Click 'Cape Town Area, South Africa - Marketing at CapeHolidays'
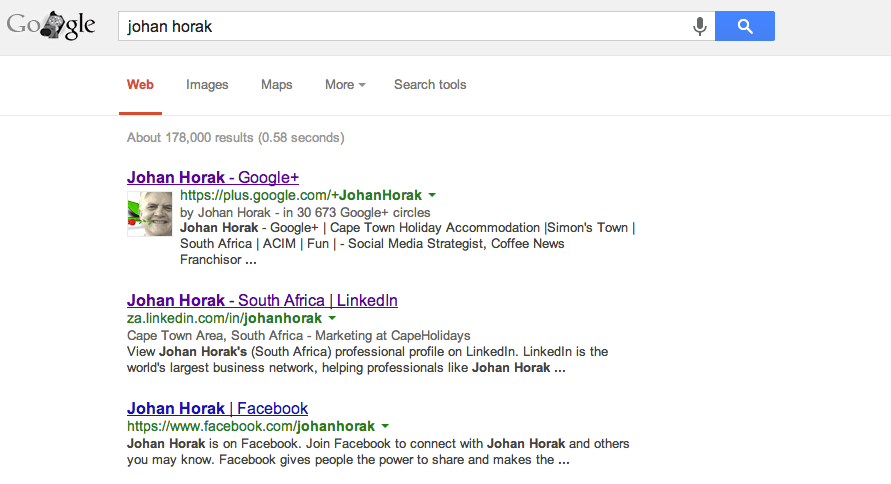The image size is (891, 484). click(x=298, y=335)
